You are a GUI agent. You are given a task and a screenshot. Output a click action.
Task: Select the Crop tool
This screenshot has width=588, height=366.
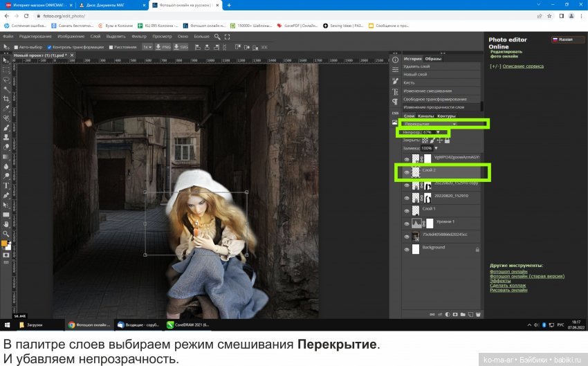[x=6, y=99]
